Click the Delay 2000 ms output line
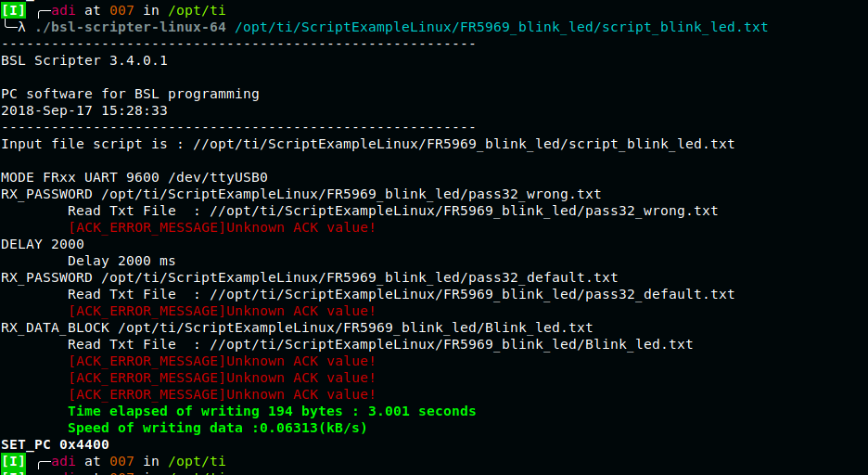The width and height of the screenshot is (868, 475). tap(121, 261)
